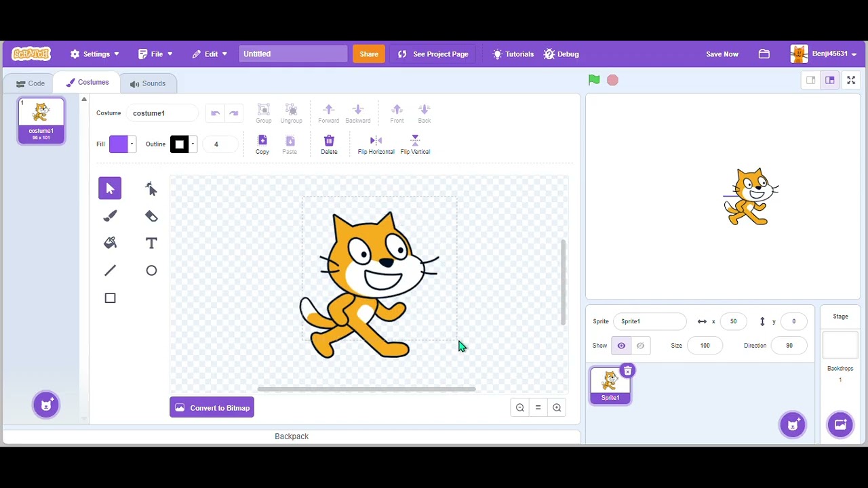868x488 pixels.
Task: Click Save Now
Action: coord(722,54)
